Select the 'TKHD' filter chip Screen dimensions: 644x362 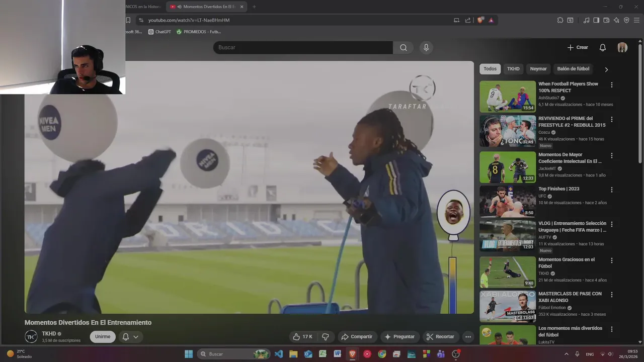[513, 69]
